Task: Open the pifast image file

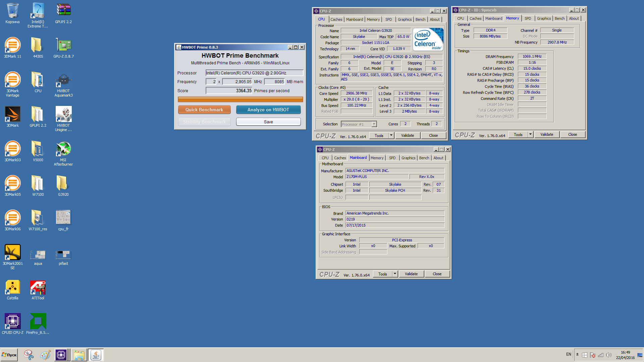Action: 63,257
